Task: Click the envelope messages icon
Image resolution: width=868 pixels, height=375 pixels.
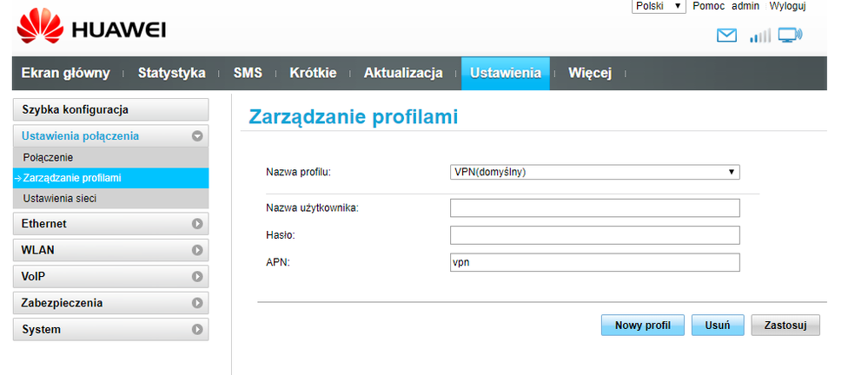Action: (726, 36)
